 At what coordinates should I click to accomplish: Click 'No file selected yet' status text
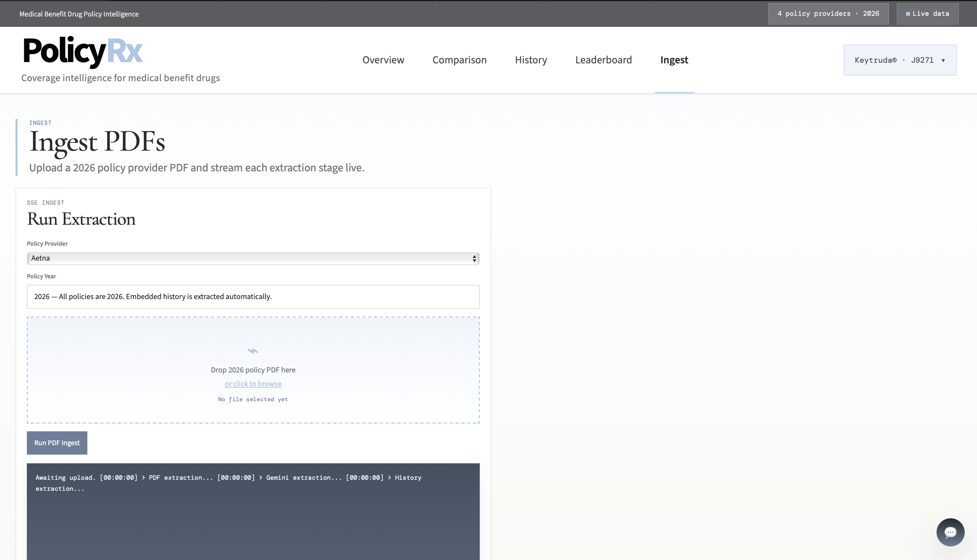[x=253, y=399]
